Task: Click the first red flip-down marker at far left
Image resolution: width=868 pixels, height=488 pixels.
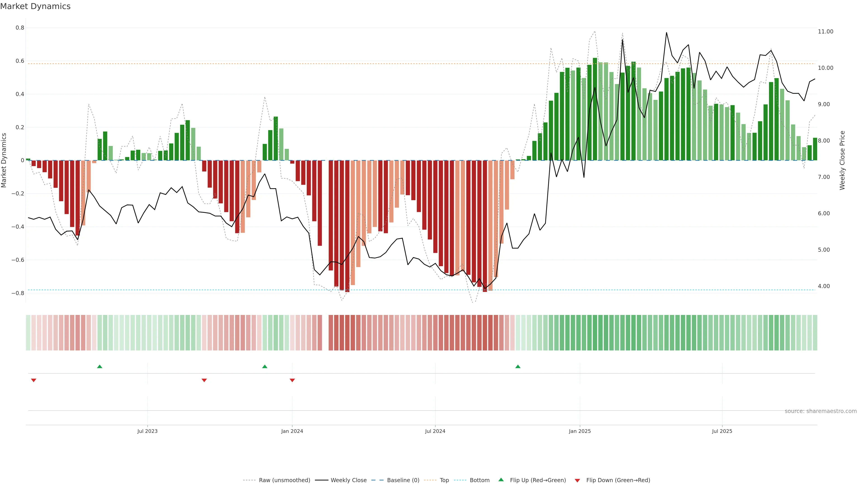Action: tap(33, 380)
